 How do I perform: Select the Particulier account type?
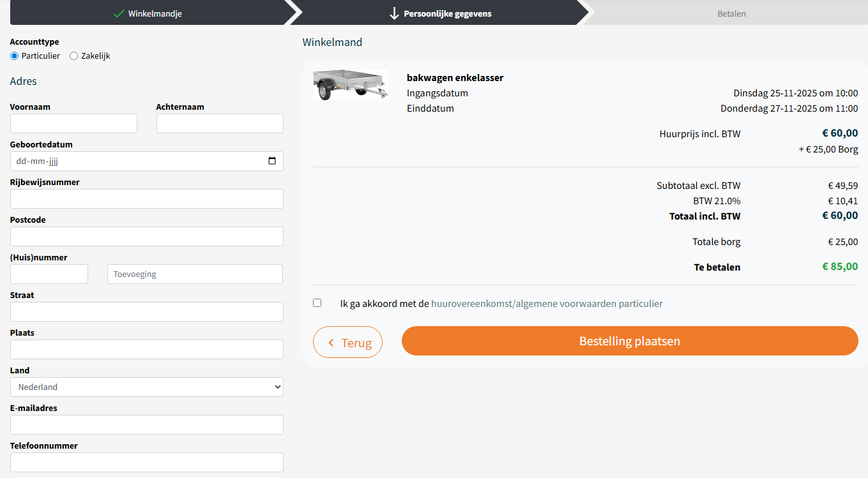tap(15, 56)
